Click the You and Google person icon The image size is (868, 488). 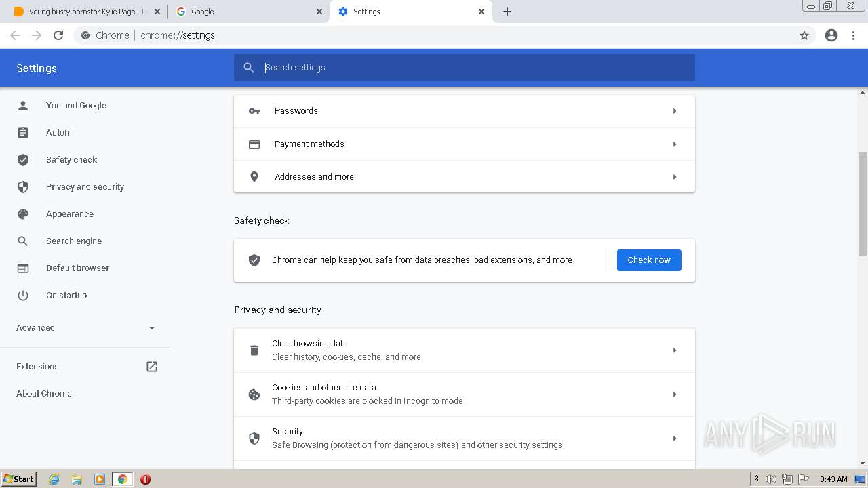click(x=23, y=106)
